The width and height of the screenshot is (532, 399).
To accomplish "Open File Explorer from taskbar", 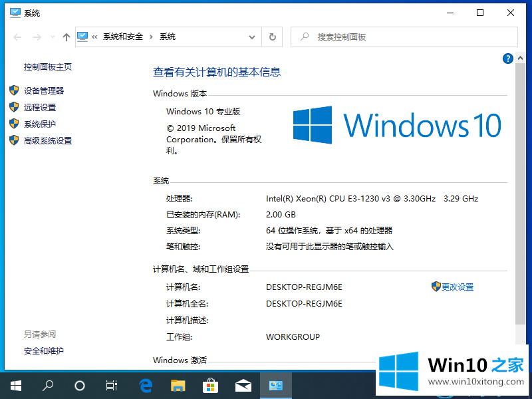I will [x=178, y=386].
